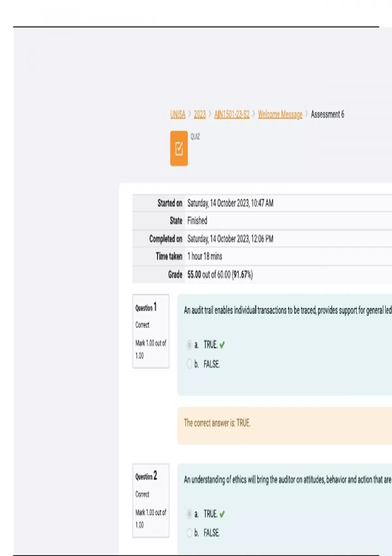
Task: Go to the 2023 breadcrumb link
Action: pos(200,114)
